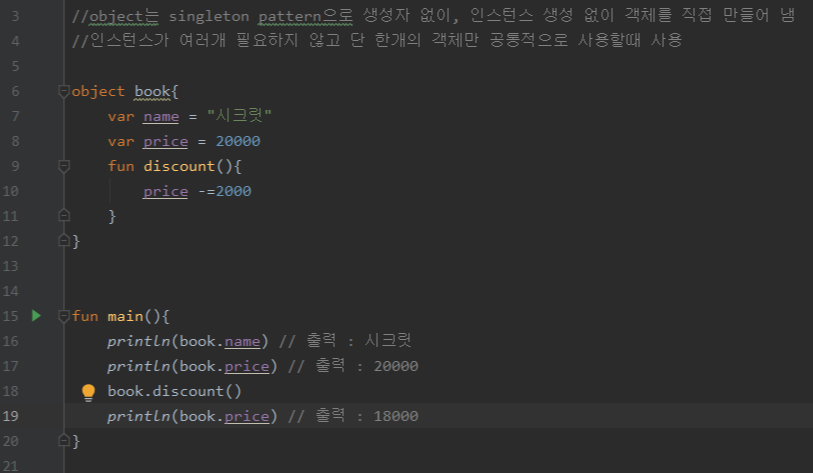The image size is (813, 473).
Task: Click fold end marker at line 12
Action: [x=64, y=240]
